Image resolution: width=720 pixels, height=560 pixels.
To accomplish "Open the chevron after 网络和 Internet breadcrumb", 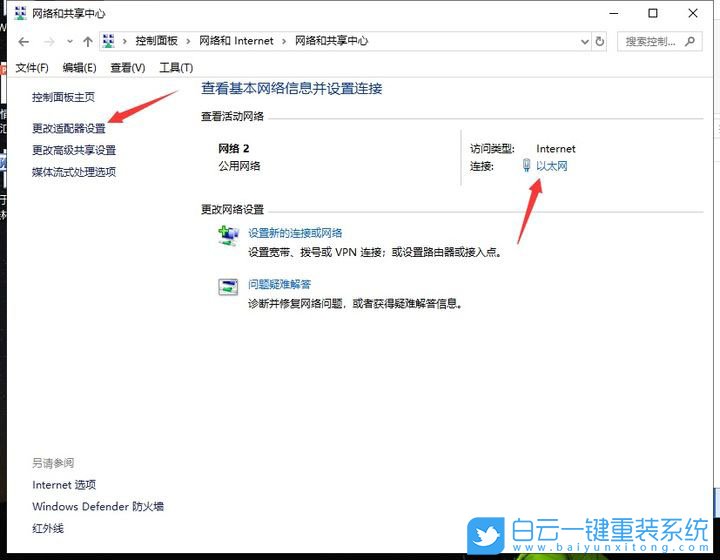I will [284, 41].
